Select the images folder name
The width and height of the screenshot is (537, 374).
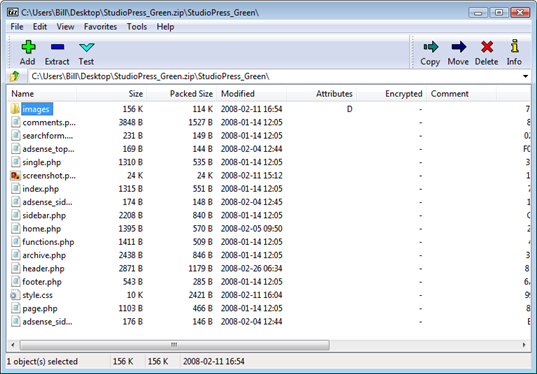[x=36, y=109]
